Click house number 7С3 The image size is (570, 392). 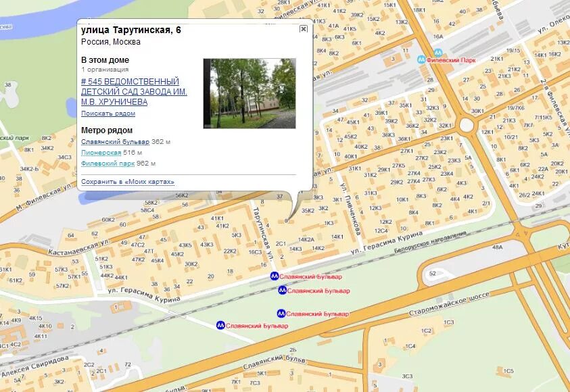pyautogui.click(x=254, y=383)
